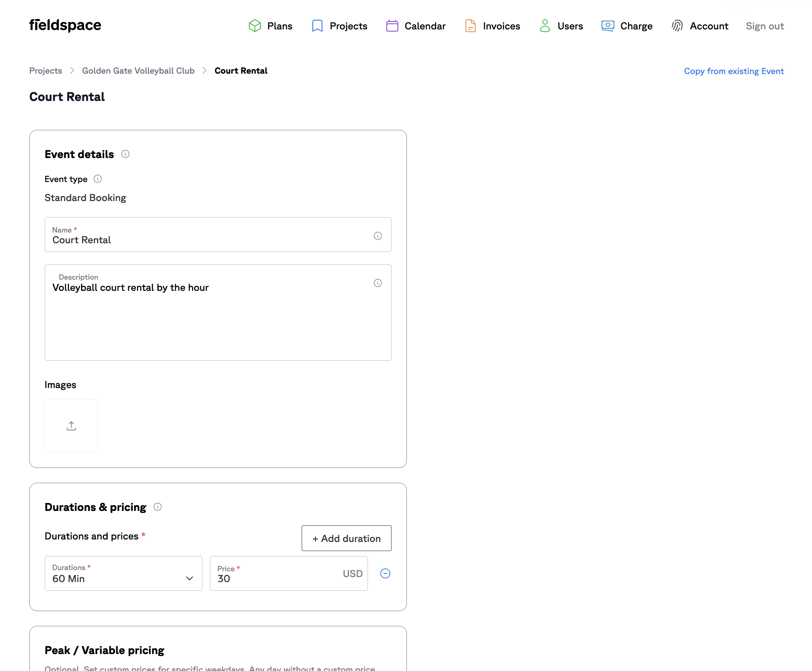Click Sign out
812x671 pixels.
point(765,26)
